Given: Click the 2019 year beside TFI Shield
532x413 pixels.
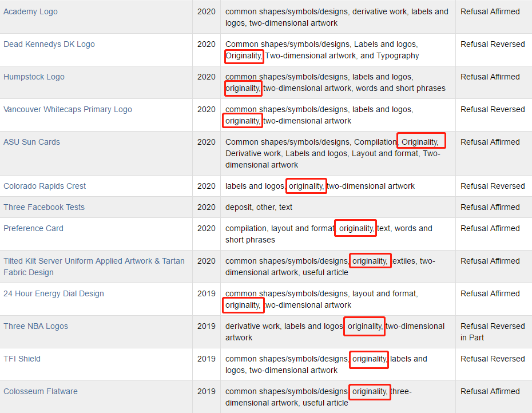Looking at the screenshot, I should [x=207, y=359].
